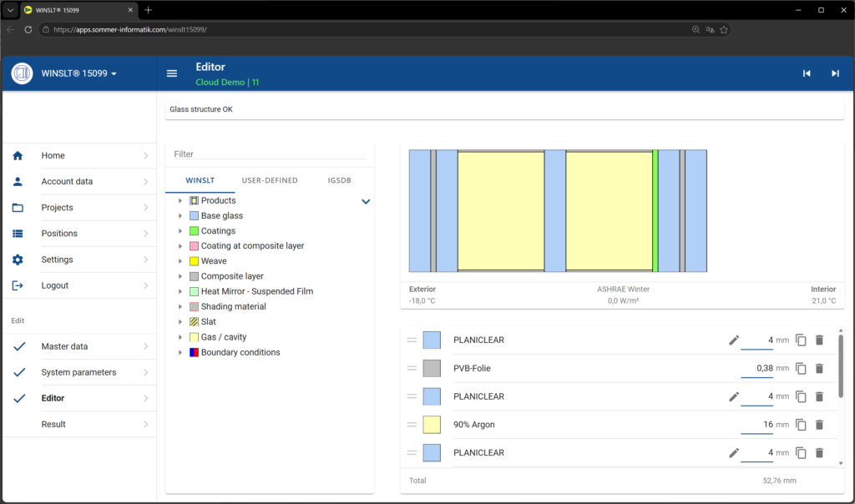855x504 pixels.
Task: Expand the Base glass tree node
Action: [x=180, y=216]
